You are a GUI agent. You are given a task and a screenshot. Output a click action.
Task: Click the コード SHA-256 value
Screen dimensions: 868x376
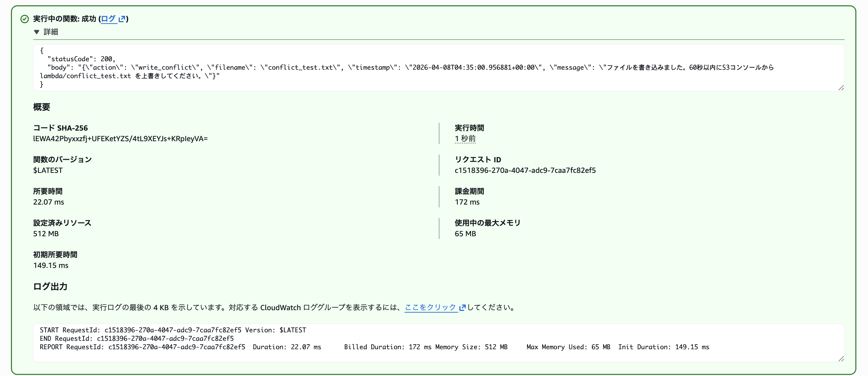pyautogui.click(x=120, y=139)
